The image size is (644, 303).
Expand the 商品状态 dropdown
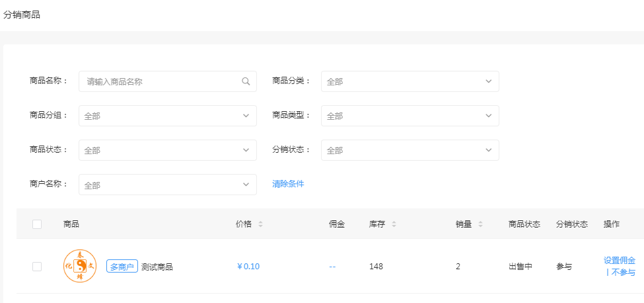pyautogui.click(x=167, y=150)
